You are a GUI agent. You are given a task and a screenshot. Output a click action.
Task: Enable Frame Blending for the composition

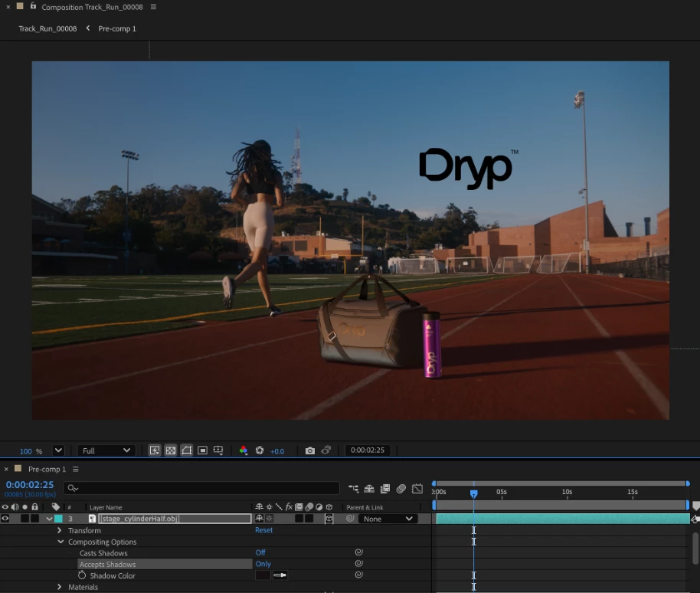click(384, 489)
